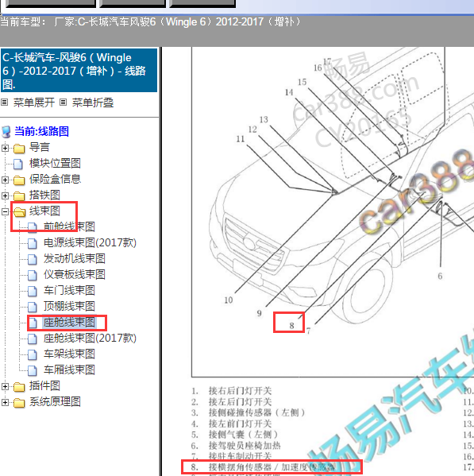The width and height of the screenshot is (474, 476).
Task: Open 发动机线束图 document
Action: pos(75,258)
